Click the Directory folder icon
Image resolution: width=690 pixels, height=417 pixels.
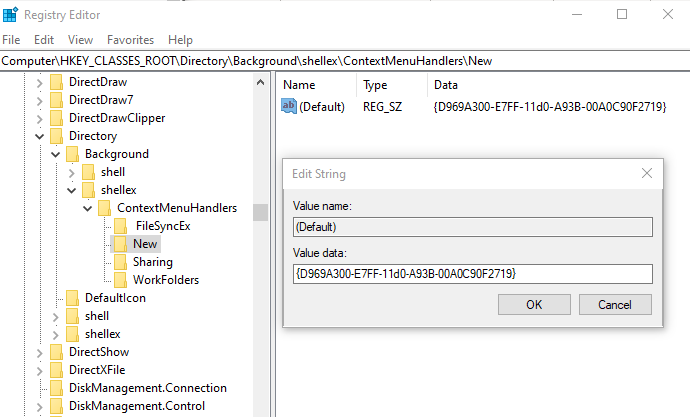(56, 136)
